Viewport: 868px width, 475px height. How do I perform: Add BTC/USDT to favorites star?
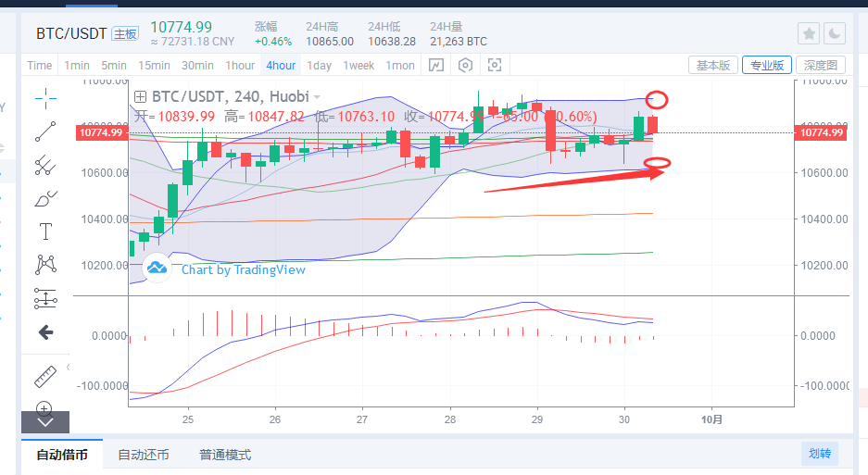coord(809,33)
